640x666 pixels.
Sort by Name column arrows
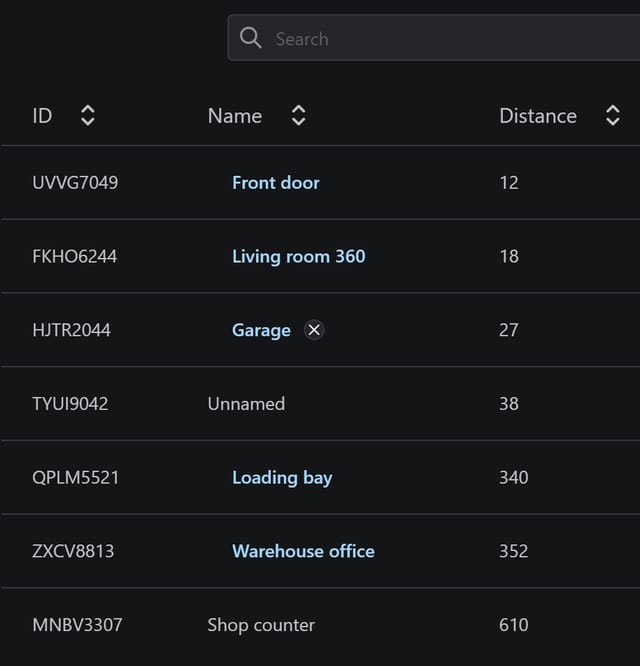pos(298,116)
